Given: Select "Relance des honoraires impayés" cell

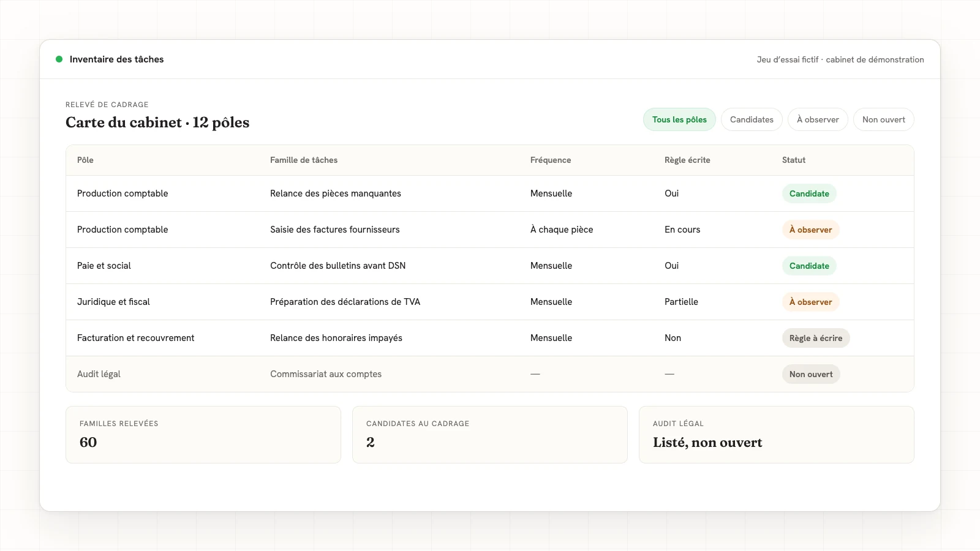Looking at the screenshot, I should click(x=336, y=338).
